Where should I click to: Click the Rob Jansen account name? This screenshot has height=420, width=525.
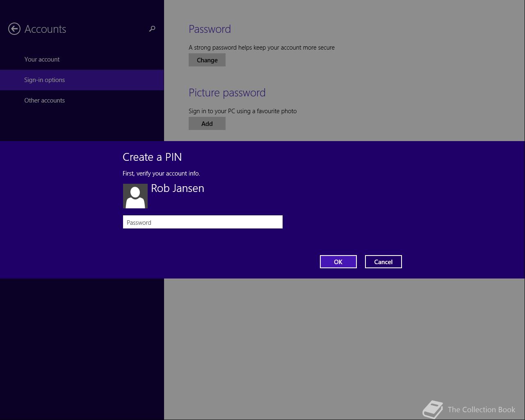point(178,188)
